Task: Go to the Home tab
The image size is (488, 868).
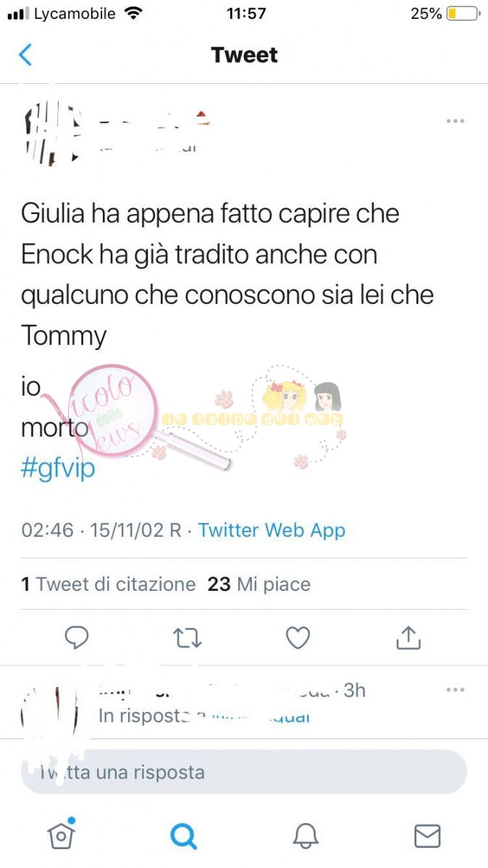Action: point(62,835)
